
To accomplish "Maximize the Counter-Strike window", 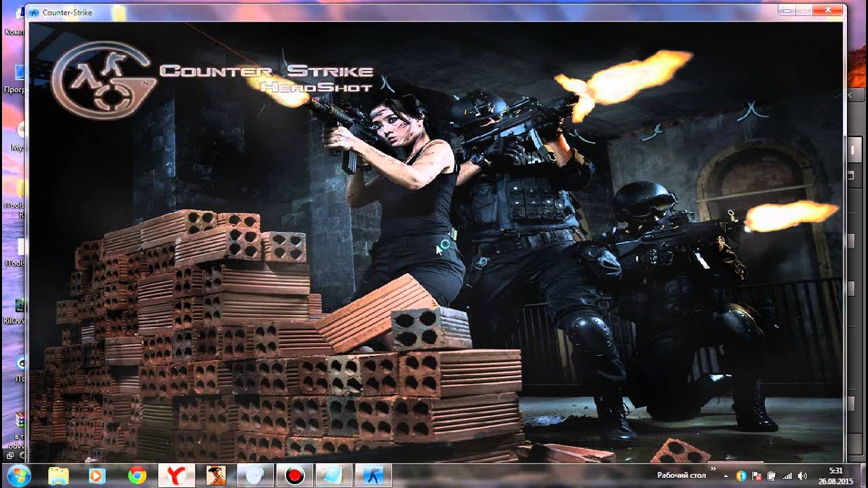I will coord(804,9).
